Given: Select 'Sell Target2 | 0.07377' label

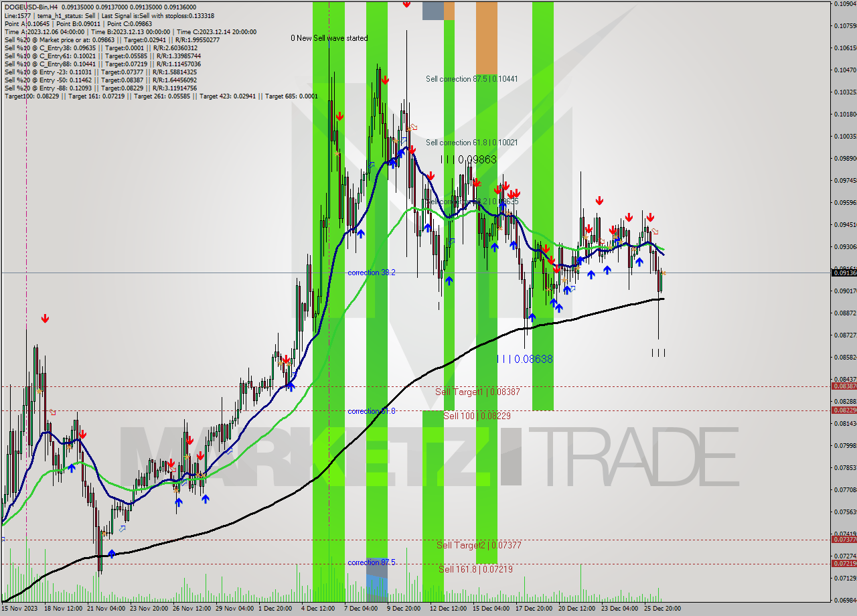Looking at the screenshot, I should tap(479, 545).
